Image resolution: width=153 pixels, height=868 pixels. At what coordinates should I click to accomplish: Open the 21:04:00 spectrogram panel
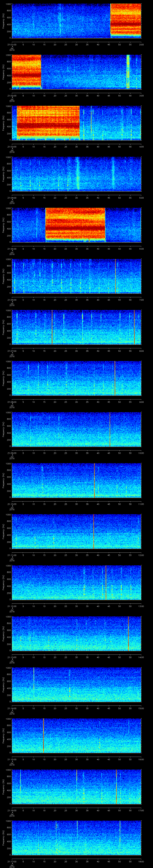click(76, 174)
